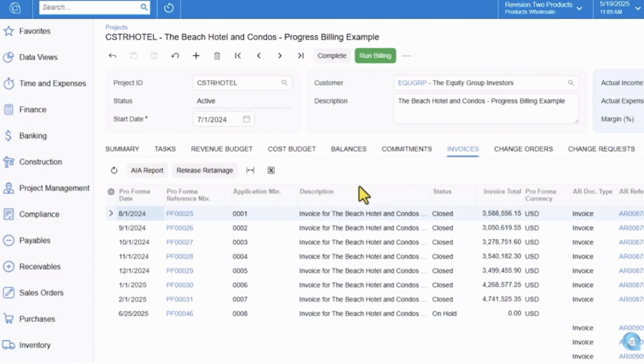644x364 pixels.
Task: Switch to the Cost Budget tab
Action: point(292,149)
